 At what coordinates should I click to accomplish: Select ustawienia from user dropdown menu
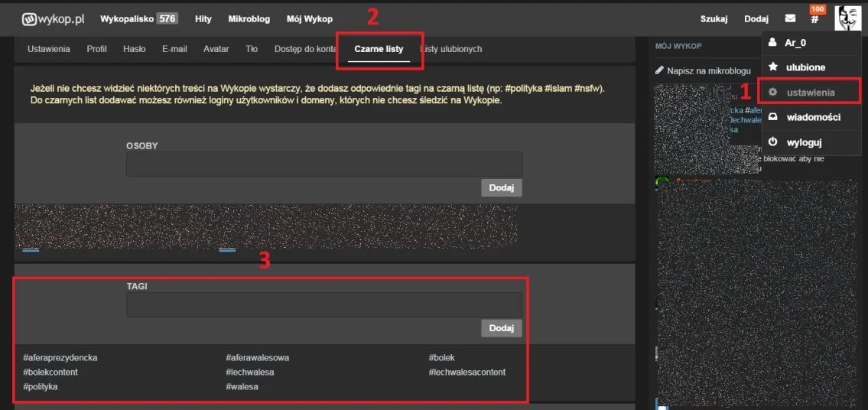point(810,92)
